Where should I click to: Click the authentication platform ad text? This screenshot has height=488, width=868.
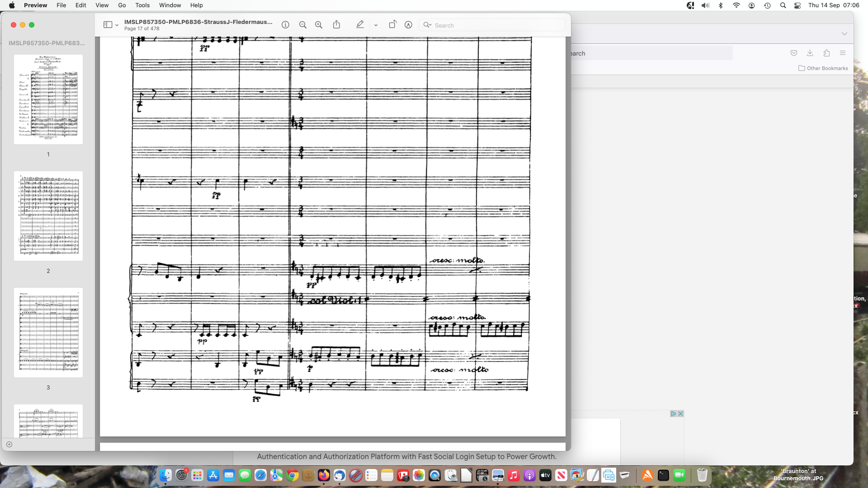406,456
